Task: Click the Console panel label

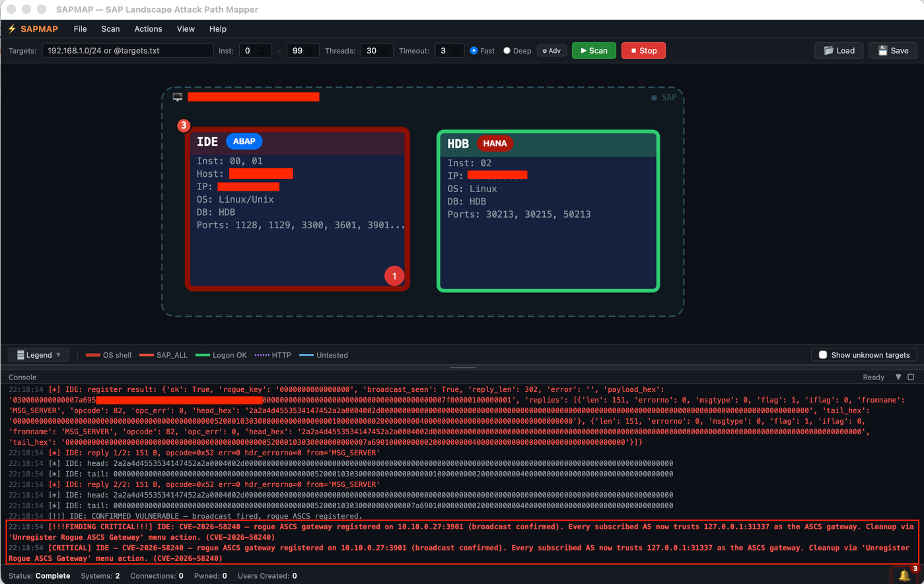Action: click(x=22, y=377)
